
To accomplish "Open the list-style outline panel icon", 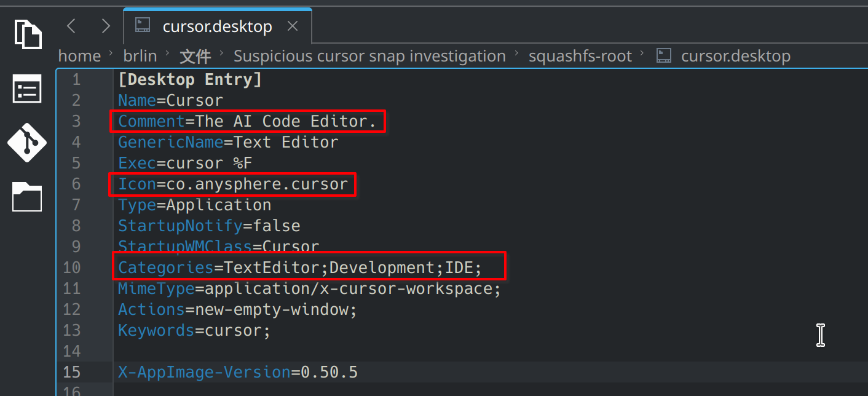I will (28, 89).
